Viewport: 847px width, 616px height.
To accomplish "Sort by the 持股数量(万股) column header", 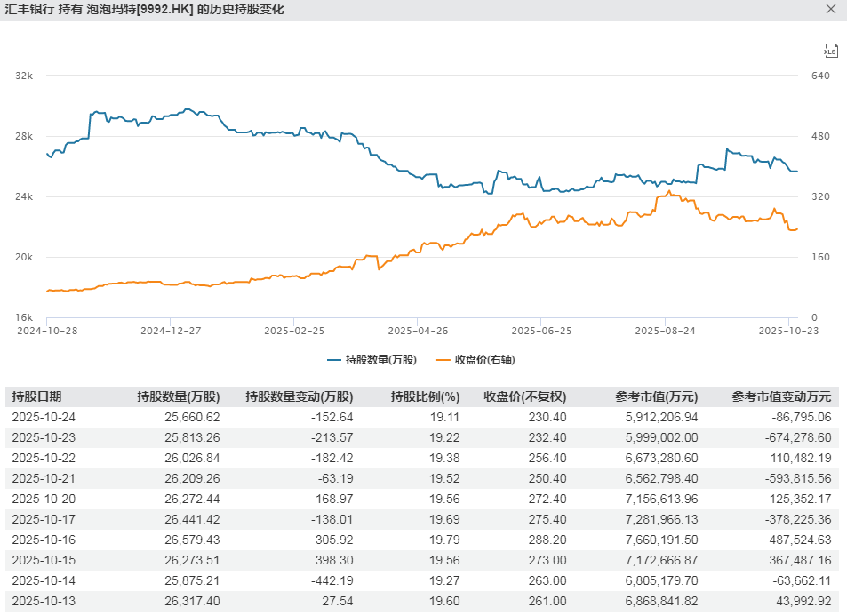I will point(178,396).
